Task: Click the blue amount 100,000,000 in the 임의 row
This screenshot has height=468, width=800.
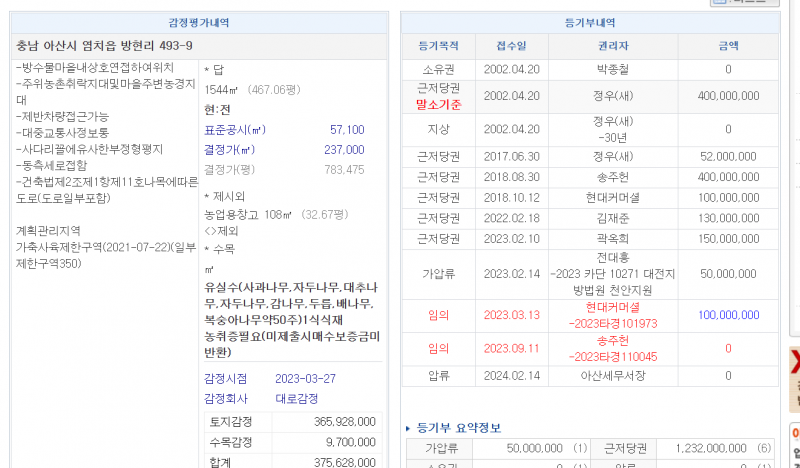Action: click(x=728, y=315)
